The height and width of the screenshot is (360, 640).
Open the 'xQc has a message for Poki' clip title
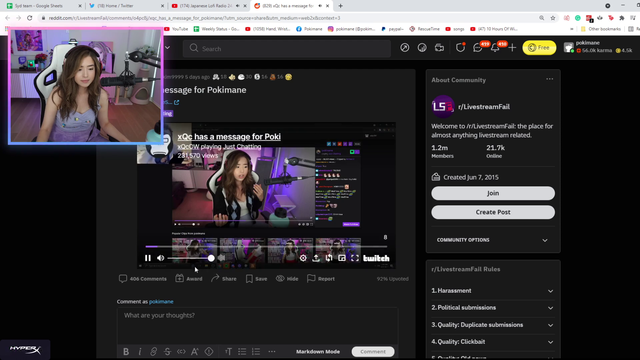coord(229,137)
